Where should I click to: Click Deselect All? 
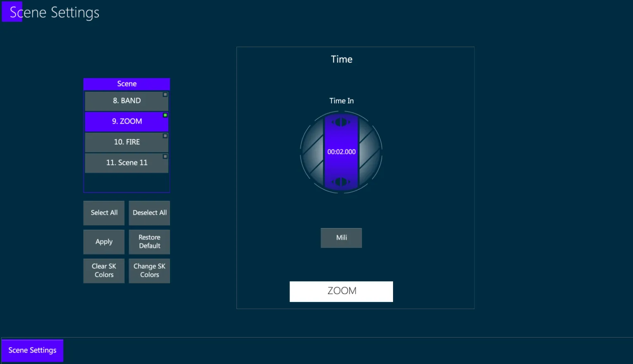[x=149, y=213]
